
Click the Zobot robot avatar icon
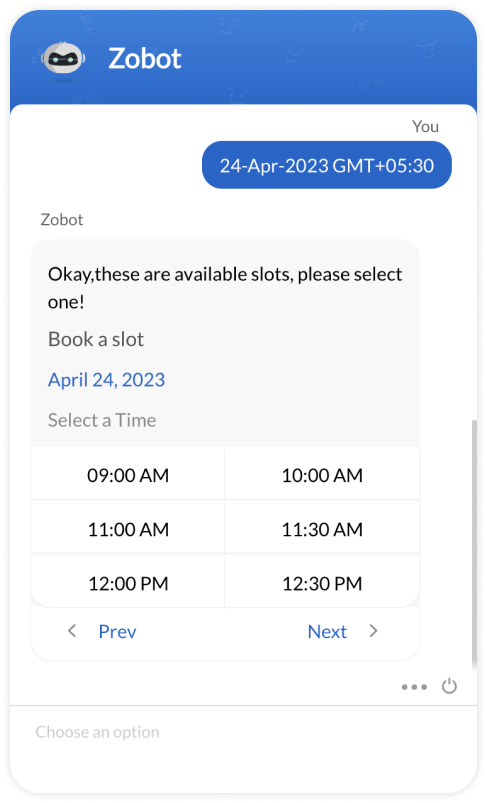click(x=63, y=61)
